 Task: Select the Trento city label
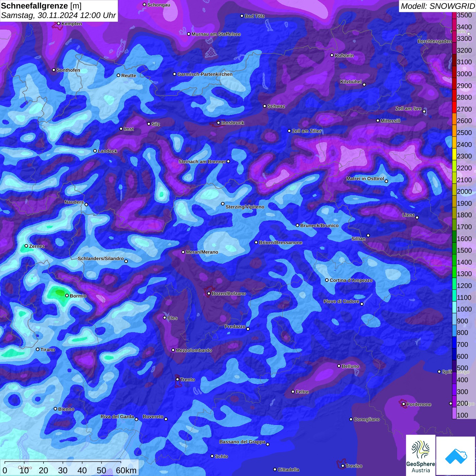tap(188, 379)
